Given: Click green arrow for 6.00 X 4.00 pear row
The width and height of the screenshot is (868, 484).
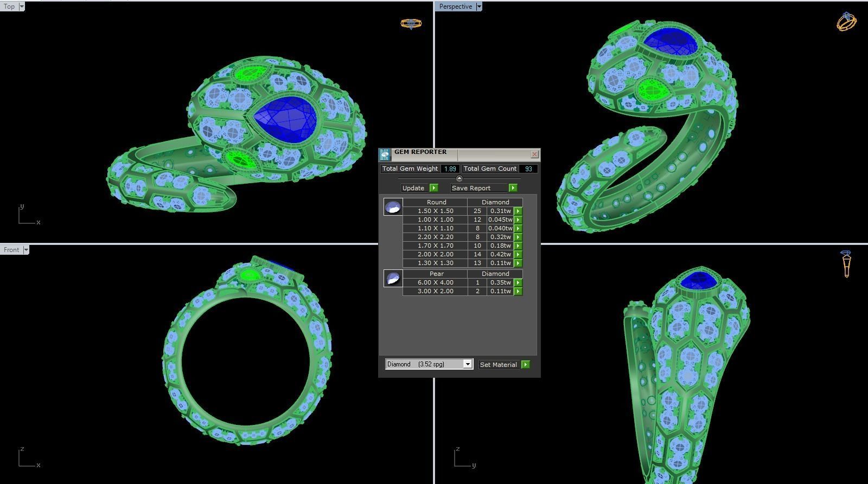Looking at the screenshot, I should [x=518, y=282].
